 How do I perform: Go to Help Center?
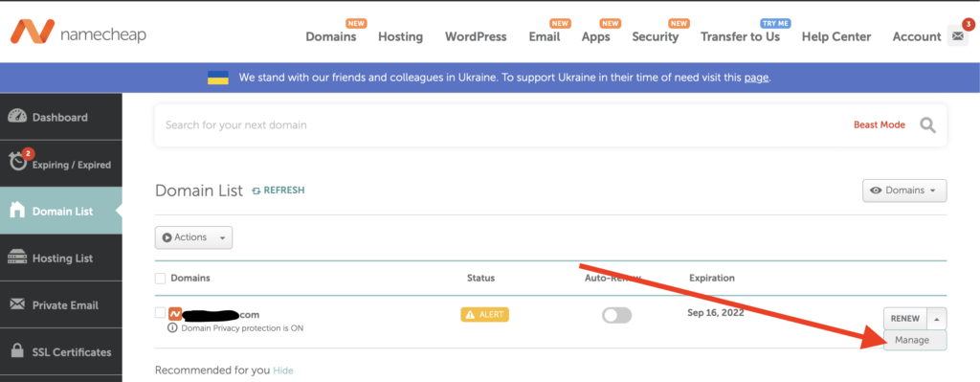pos(836,36)
